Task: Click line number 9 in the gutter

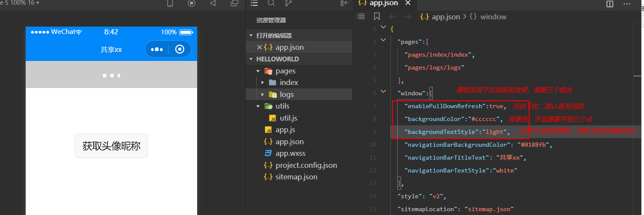Action: (x=374, y=132)
